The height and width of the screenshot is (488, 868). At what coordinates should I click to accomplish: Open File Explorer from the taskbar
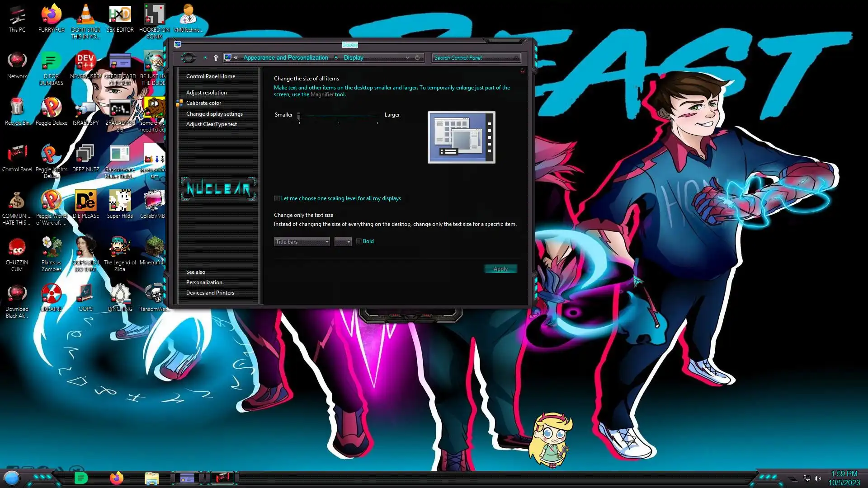151,478
